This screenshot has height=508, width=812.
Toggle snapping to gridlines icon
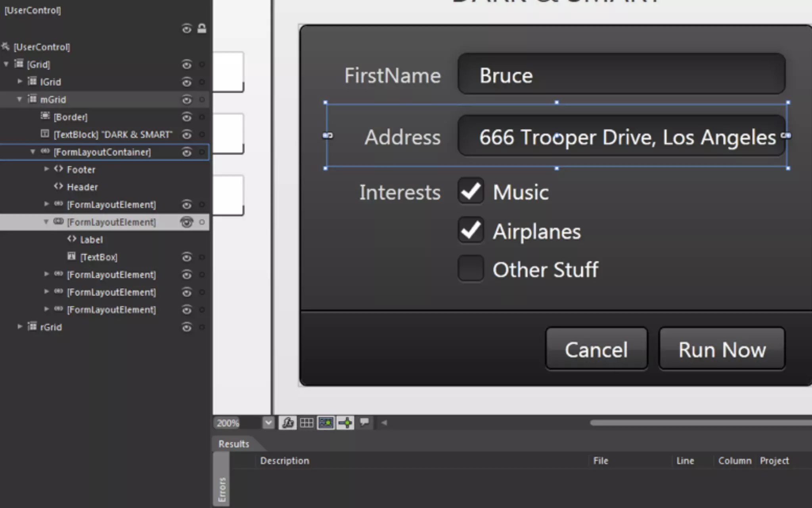(x=326, y=423)
